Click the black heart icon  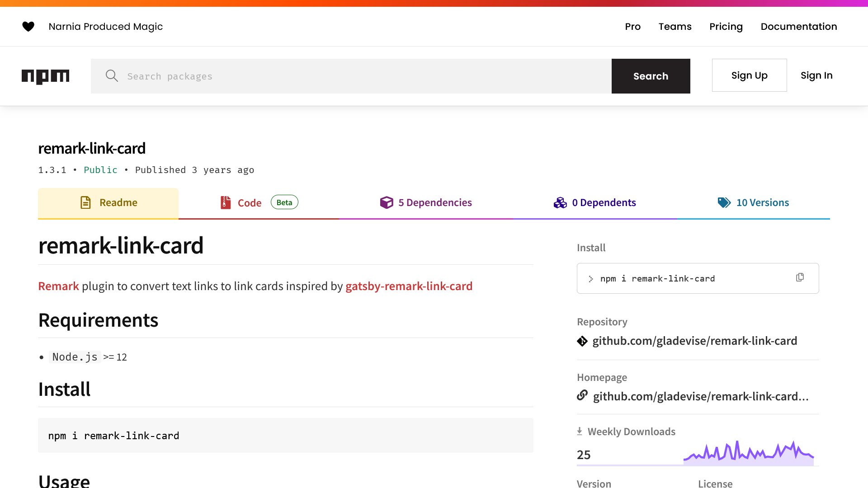tap(28, 27)
